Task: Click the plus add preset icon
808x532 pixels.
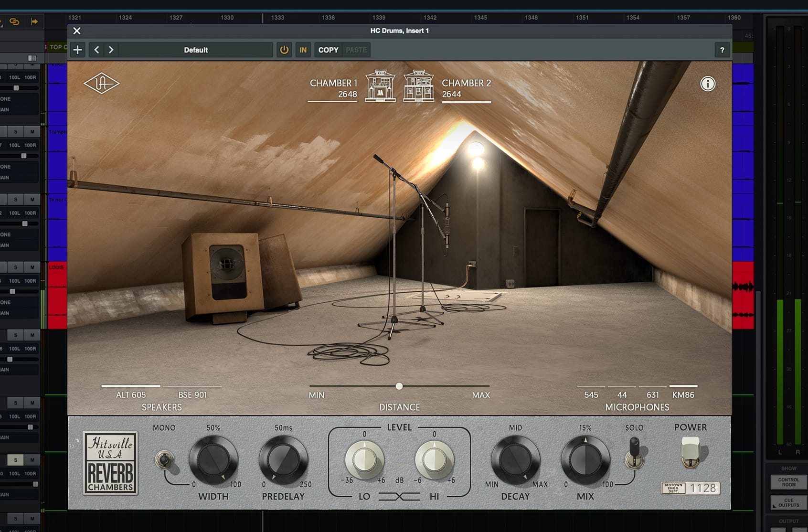Action: (77, 50)
